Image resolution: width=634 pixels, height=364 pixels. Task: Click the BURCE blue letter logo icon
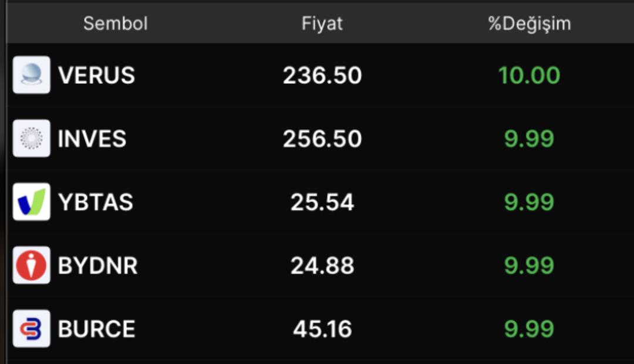click(x=32, y=329)
